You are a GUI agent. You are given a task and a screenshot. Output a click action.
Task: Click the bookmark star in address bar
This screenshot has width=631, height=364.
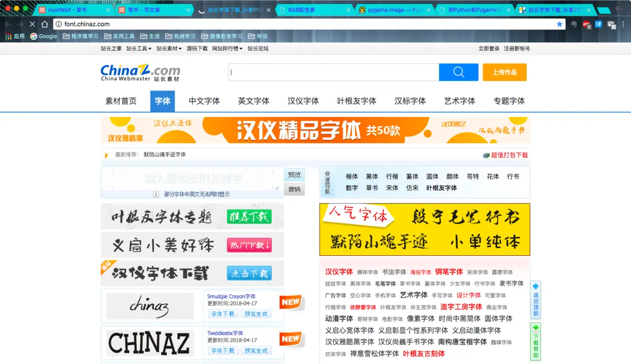[x=560, y=24]
